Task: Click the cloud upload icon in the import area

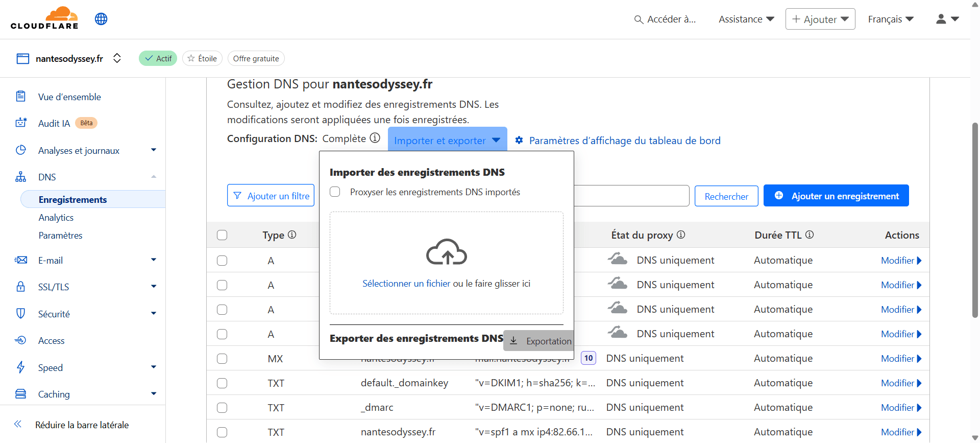Action: 447,252
